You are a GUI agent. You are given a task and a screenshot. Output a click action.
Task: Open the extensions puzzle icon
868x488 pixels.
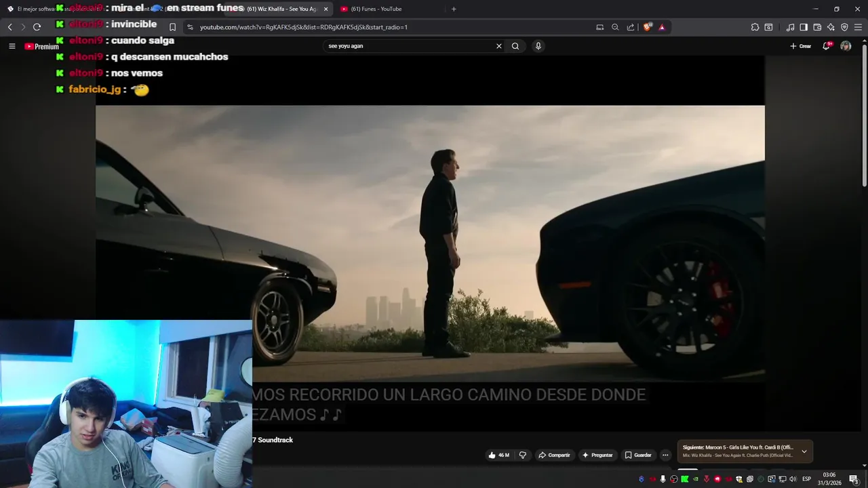tap(755, 27)
